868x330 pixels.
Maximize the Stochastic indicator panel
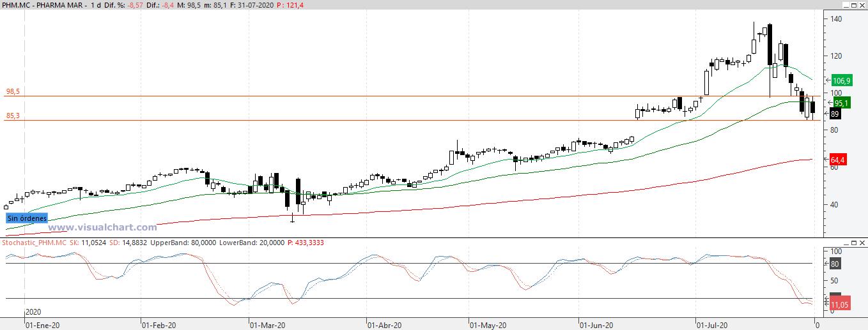(855, 244)
